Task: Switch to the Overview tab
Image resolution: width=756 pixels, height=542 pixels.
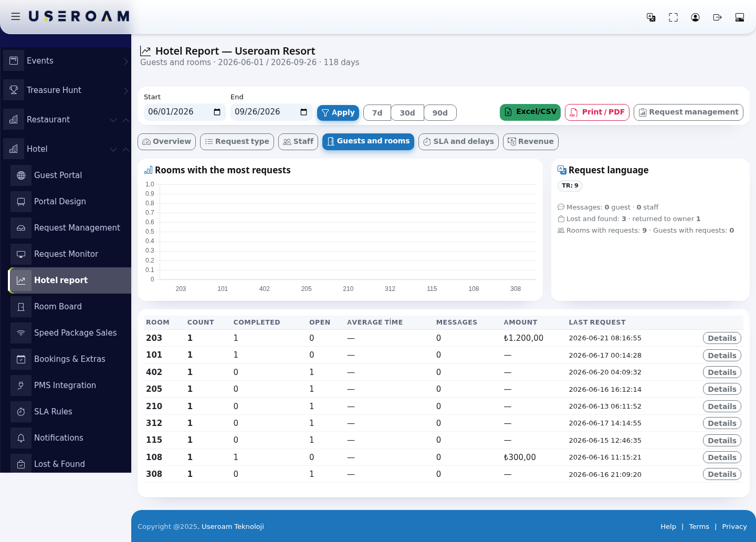Action: tap(166, 142)
